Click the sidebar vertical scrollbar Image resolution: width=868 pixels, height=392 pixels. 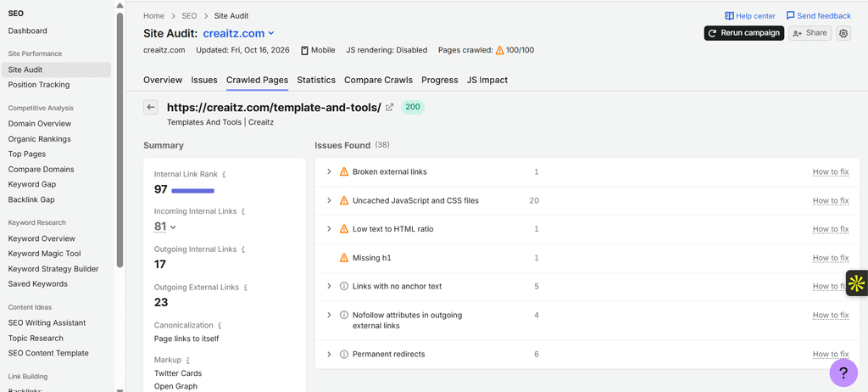[120, 140]
